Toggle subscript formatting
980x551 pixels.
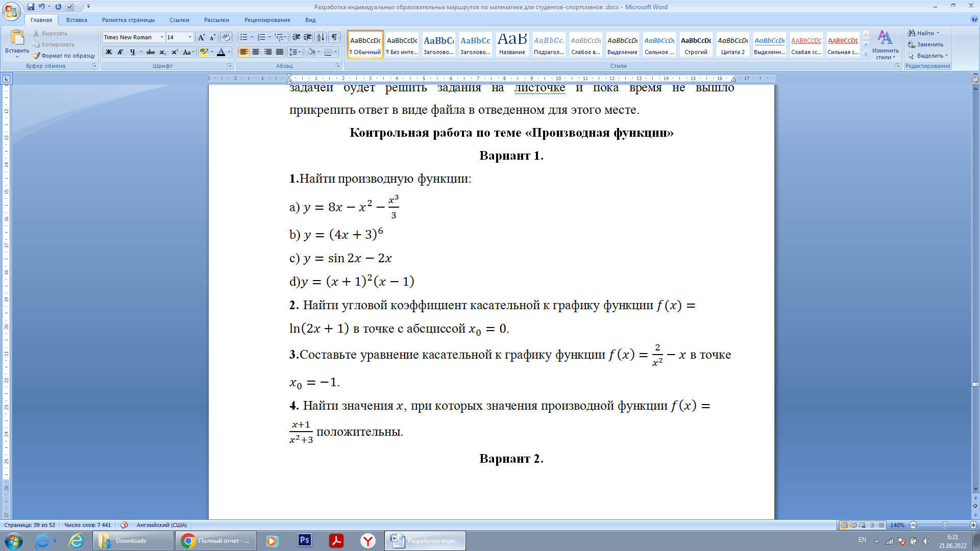tap(162, 52)
